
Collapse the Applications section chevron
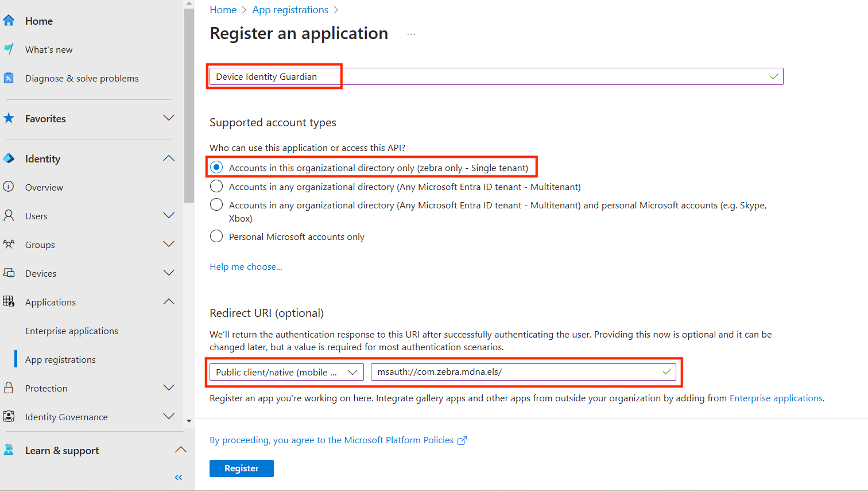tap(169, 302)
